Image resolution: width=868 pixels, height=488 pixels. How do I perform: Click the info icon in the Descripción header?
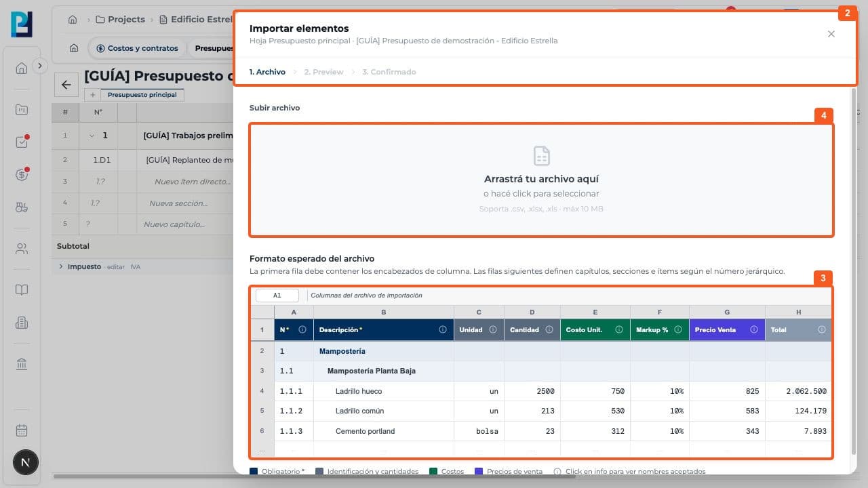(x=443, y=330)
